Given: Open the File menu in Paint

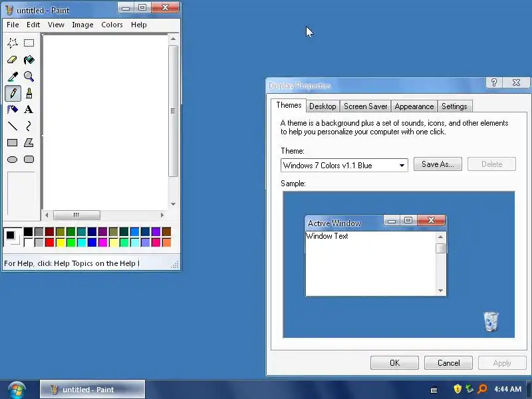Looking at the screenshot, I should point(13,25).
